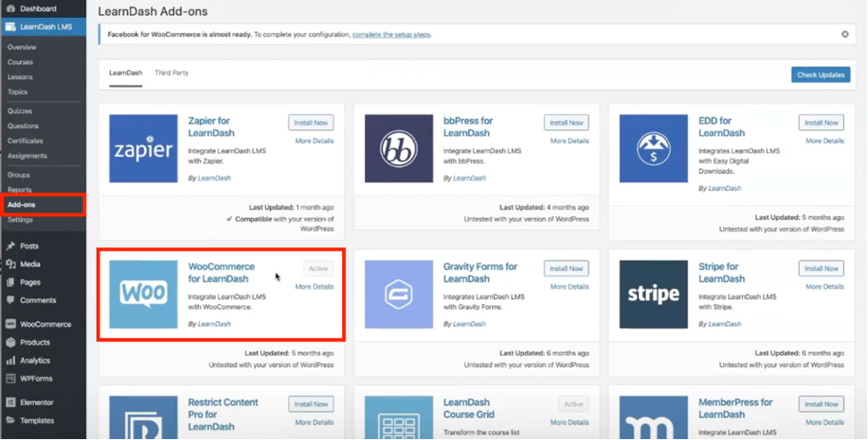Open More Details for Zapier add-on
This screenshot has height=440, width=868.
coord(315,140)
